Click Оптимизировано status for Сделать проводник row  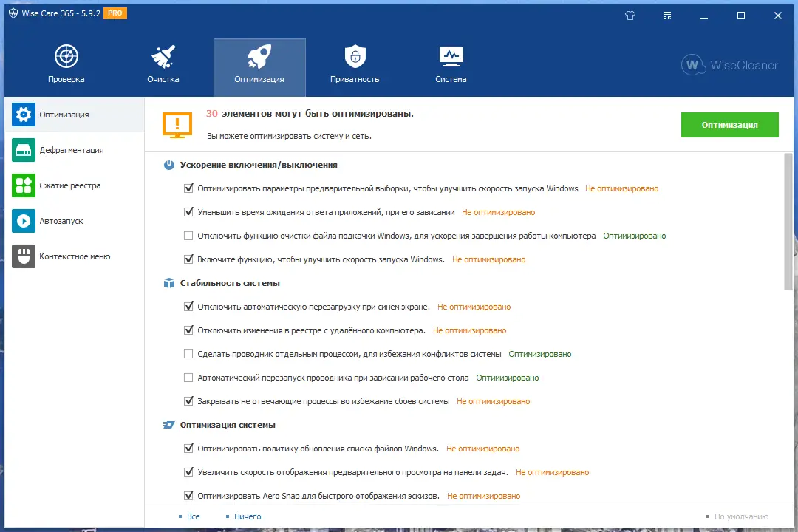coord(540,354)
